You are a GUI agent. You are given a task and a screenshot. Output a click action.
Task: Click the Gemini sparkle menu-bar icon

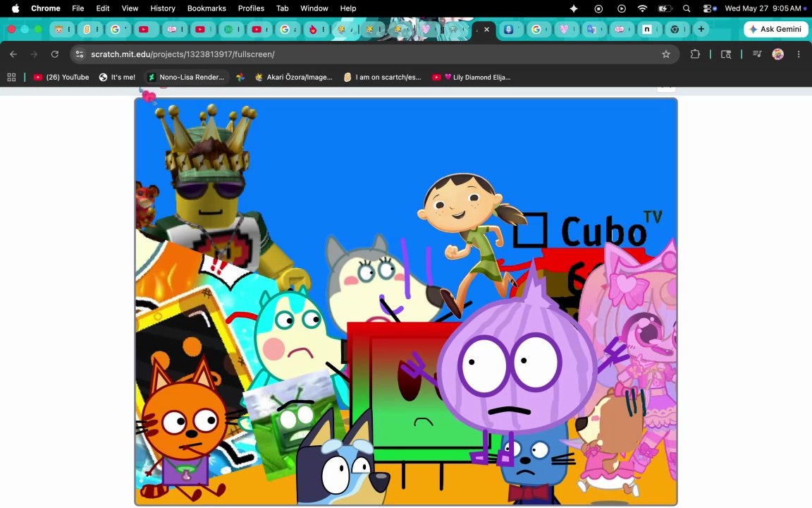point(574,8)
